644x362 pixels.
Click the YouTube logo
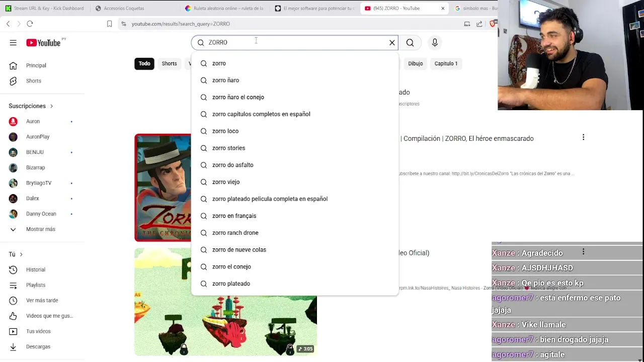43,43
